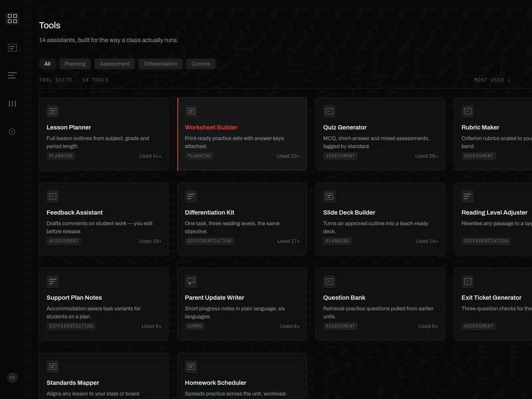Click the PLANNING tag on Slide Deck Builder

click(x=337, y=241)
